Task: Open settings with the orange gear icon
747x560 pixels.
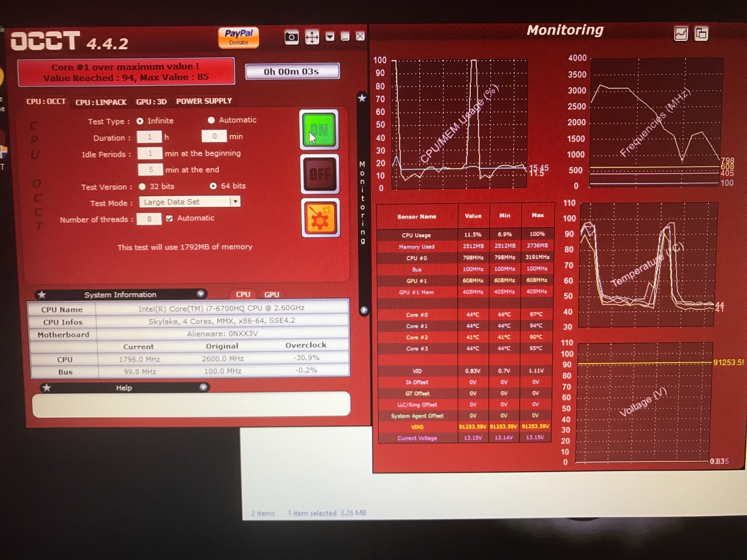Action: [x=320, y=218]
